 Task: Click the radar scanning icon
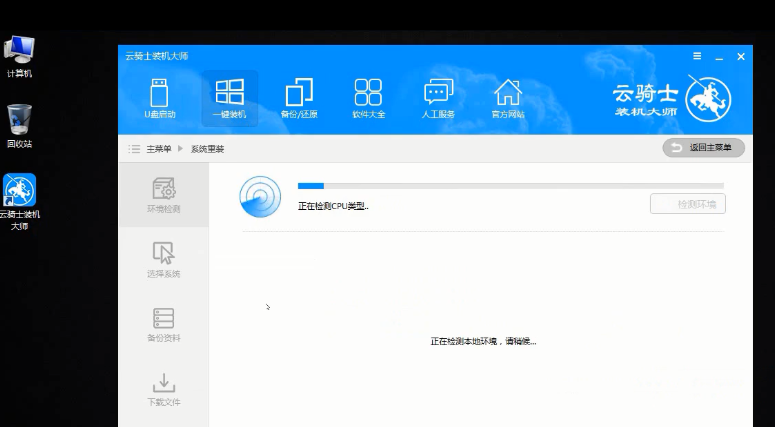pos(260,197)
